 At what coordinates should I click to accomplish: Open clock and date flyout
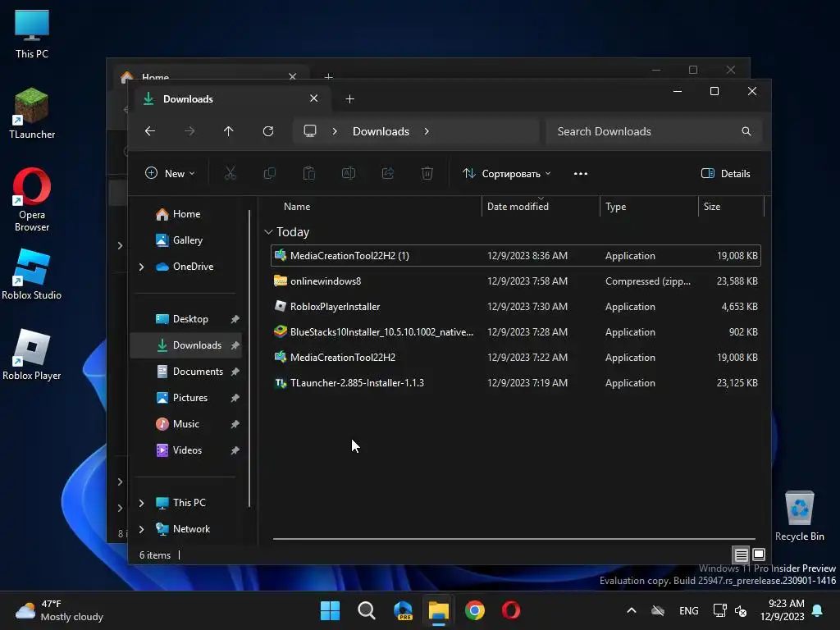[782, 610]
